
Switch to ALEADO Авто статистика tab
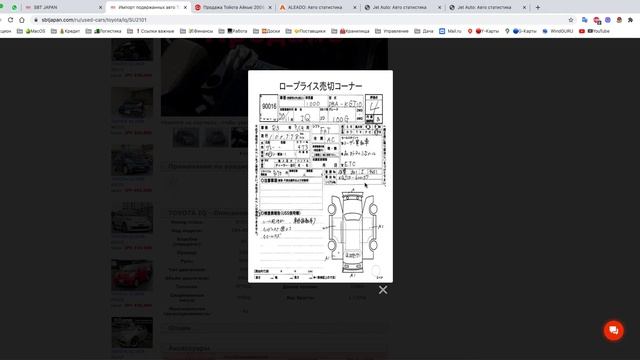318,7
